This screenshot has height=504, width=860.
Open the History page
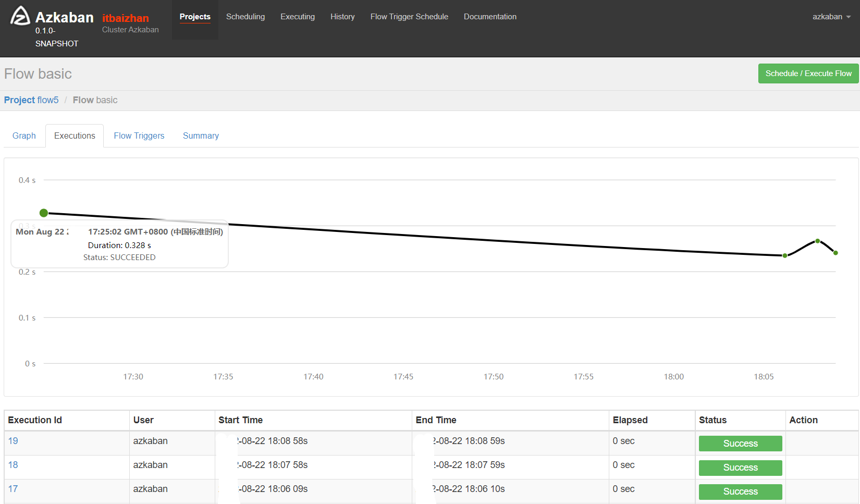[342, 17]
